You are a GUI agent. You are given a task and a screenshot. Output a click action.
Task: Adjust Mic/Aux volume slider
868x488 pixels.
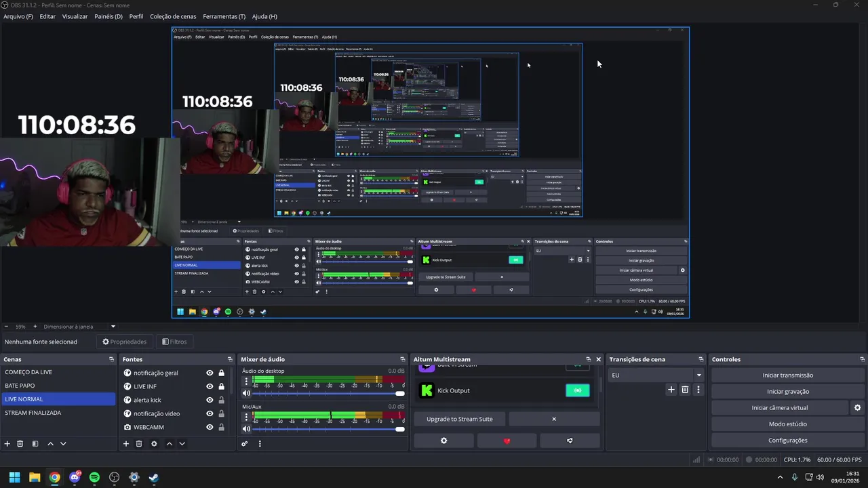pos(328,428)
